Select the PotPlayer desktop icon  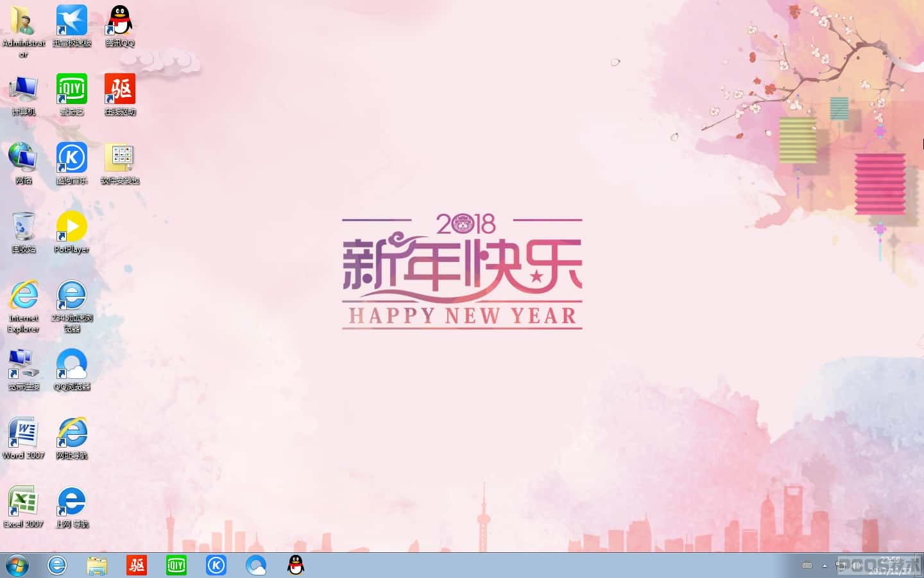pyautogui.click(x=72, y=232)
